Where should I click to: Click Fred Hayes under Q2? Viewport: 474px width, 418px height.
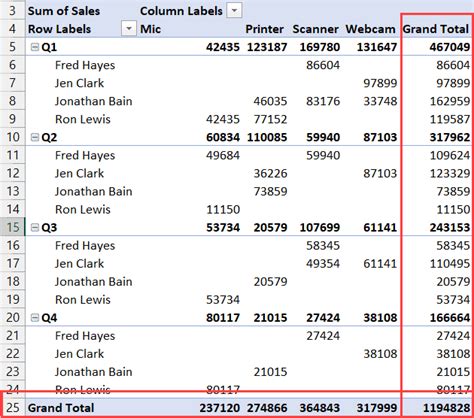coord(85,155)
